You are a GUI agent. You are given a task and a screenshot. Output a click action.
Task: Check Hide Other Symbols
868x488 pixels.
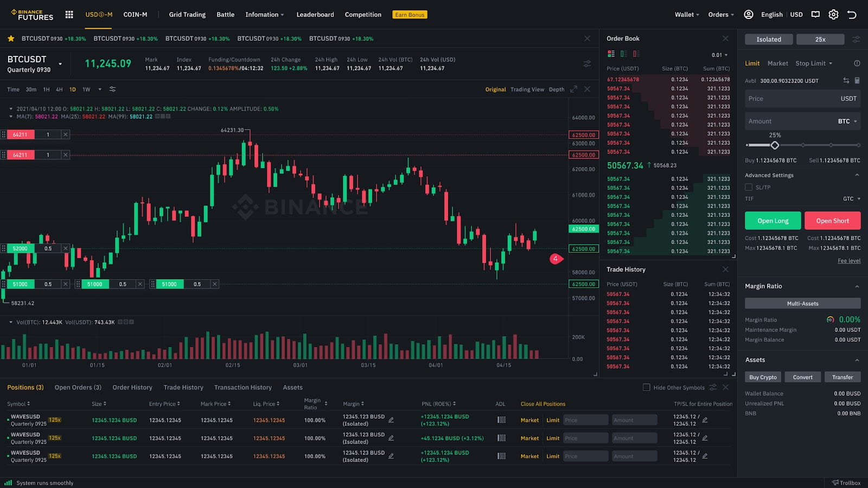(x=647, y=387)
